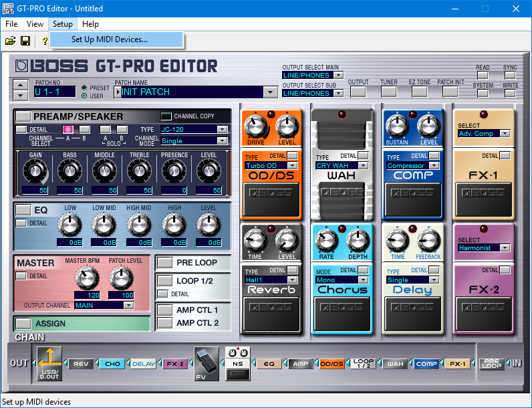Viewport: 532px width, 408px height.
Task: Expand the PATCH NAME dropdown list
Action: (x=271, y=92)
